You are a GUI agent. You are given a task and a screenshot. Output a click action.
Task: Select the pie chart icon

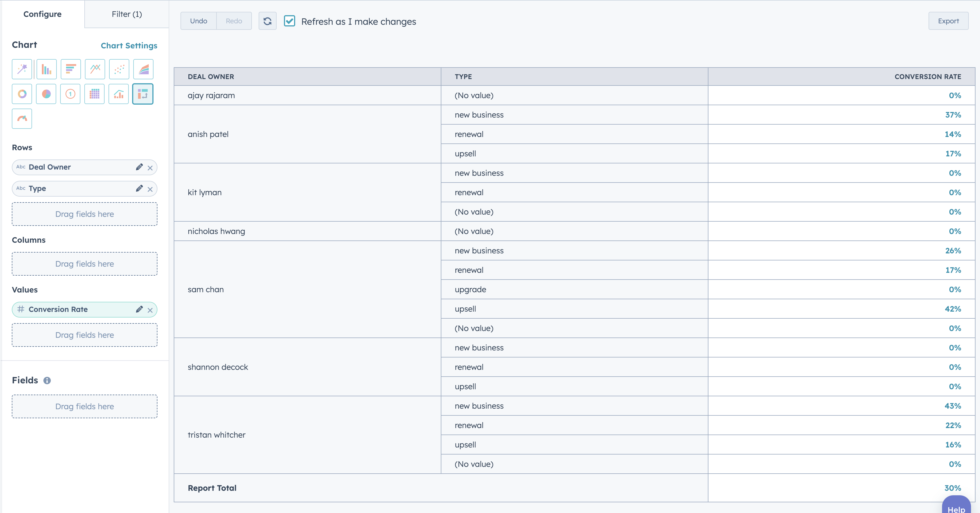tap(46, 93)
